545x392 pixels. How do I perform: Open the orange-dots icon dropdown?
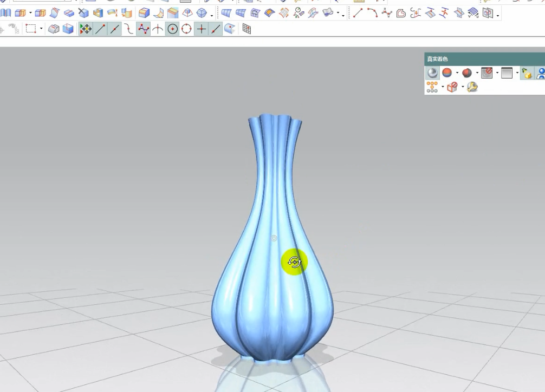click(443, 87)
